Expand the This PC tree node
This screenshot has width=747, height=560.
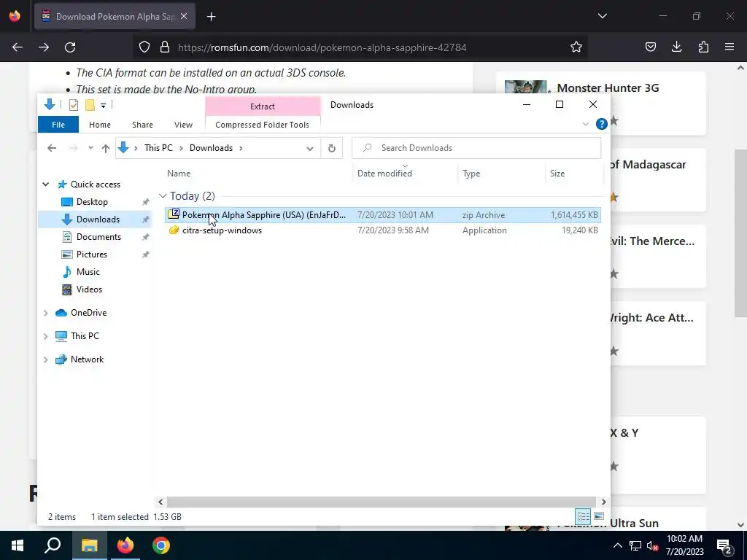(x=46, y=336)
